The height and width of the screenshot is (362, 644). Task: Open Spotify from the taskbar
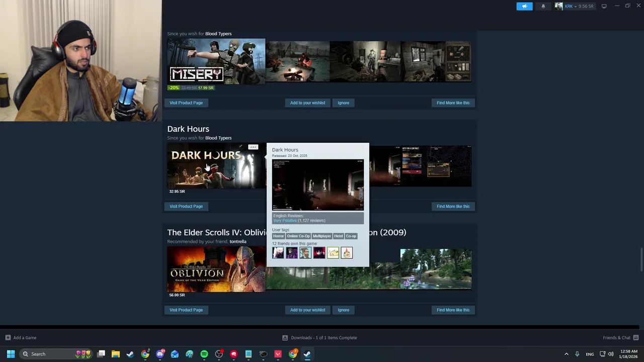click(204, 354)
